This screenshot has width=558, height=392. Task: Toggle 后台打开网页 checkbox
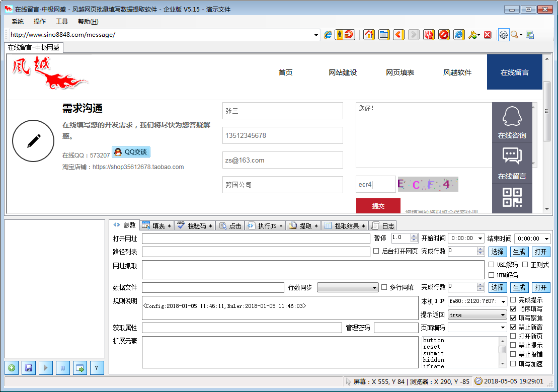(376, 251)
